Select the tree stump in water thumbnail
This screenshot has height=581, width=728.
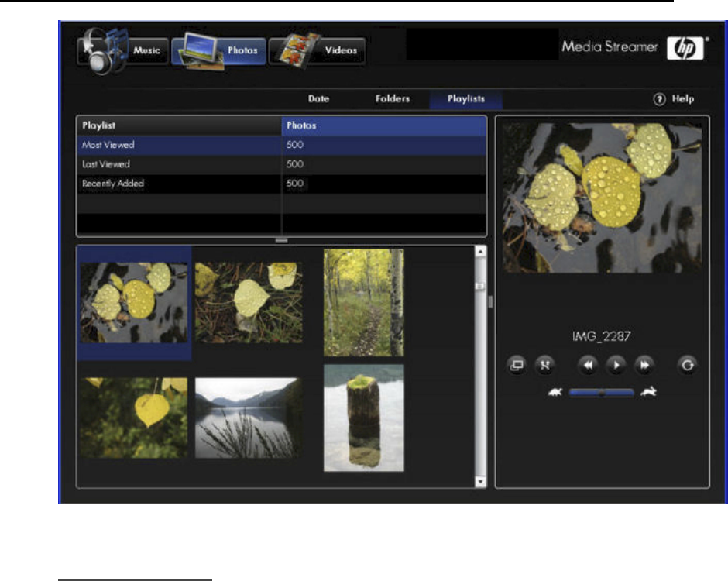363,418
